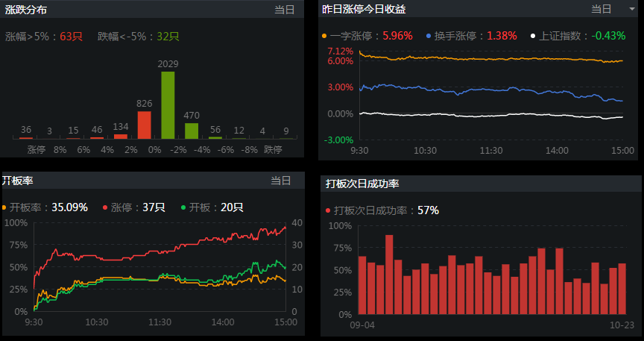Toggle the green 开板 legend dot
This screenshot has height=341, width=644.
[x=183, y=207]
